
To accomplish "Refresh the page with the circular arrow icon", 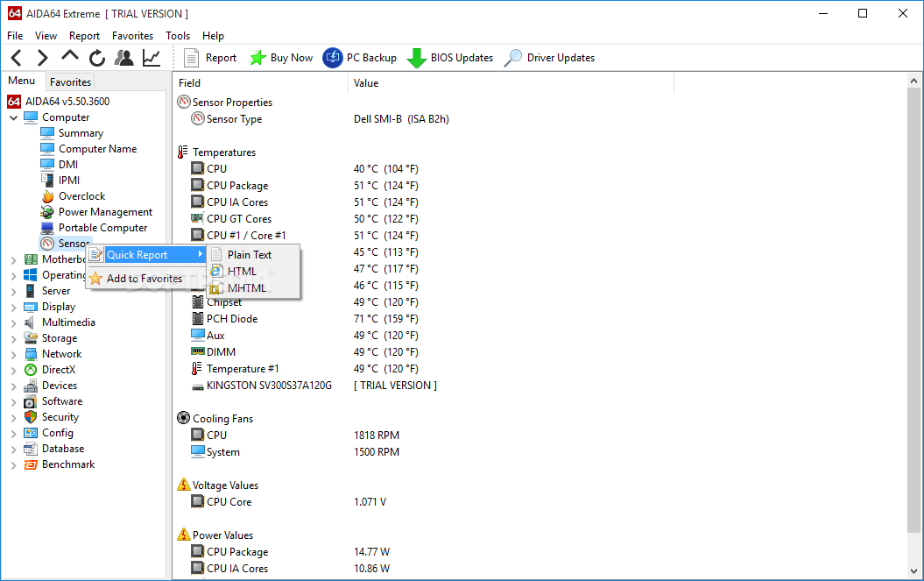I will coord(96,58).
